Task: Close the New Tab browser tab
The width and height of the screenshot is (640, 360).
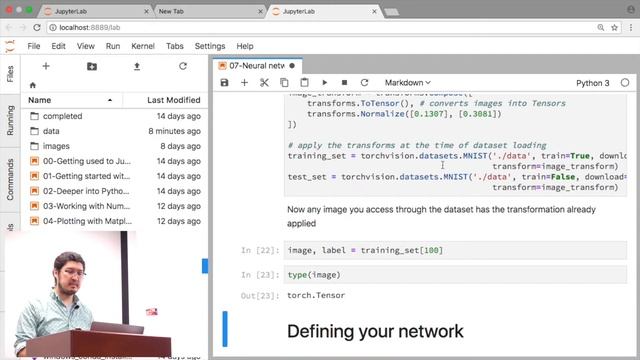Action: (260, 11)
